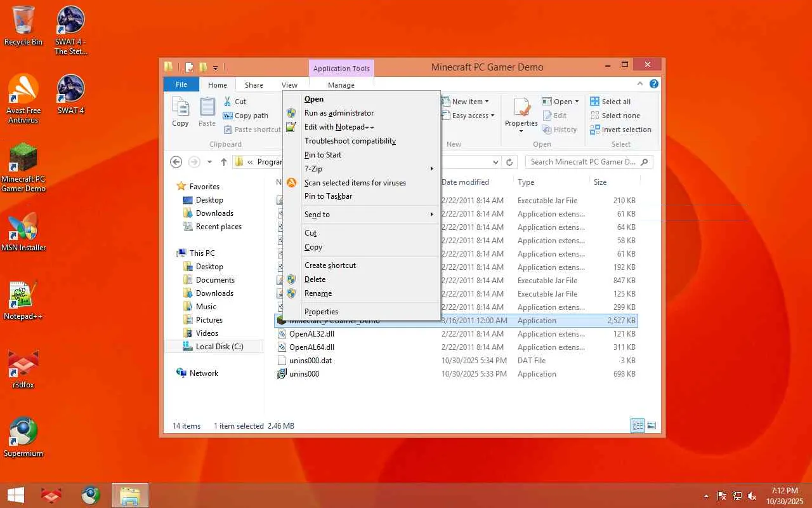
Task: Collapse the ribbon with the chevron
Action: tap(641, 84)
